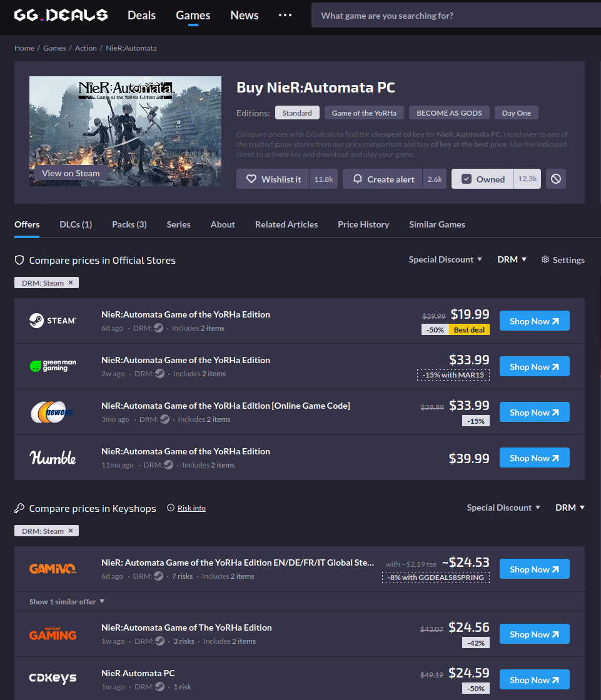The width and height of the screenshot is (601, 700).
Task: Open Special Discount dropdown in Official Stores
Action: (445, 259)
